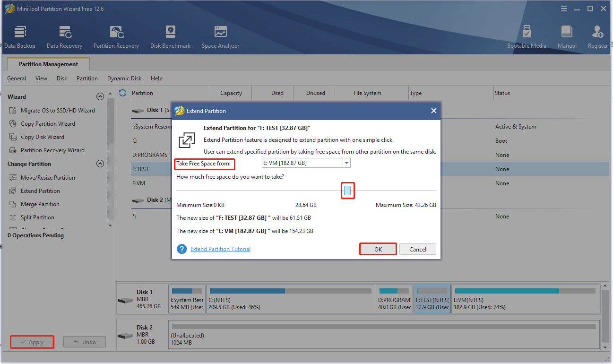Confirm with the OK button
Viewport: 613px width, 364px height.
click(x=378, y=249)
